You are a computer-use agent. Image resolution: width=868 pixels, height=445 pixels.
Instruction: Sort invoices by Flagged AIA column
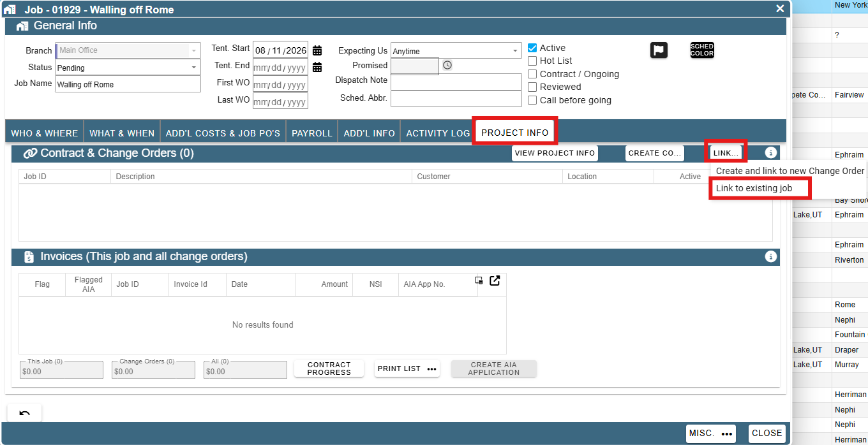click(x=88, y=284)
